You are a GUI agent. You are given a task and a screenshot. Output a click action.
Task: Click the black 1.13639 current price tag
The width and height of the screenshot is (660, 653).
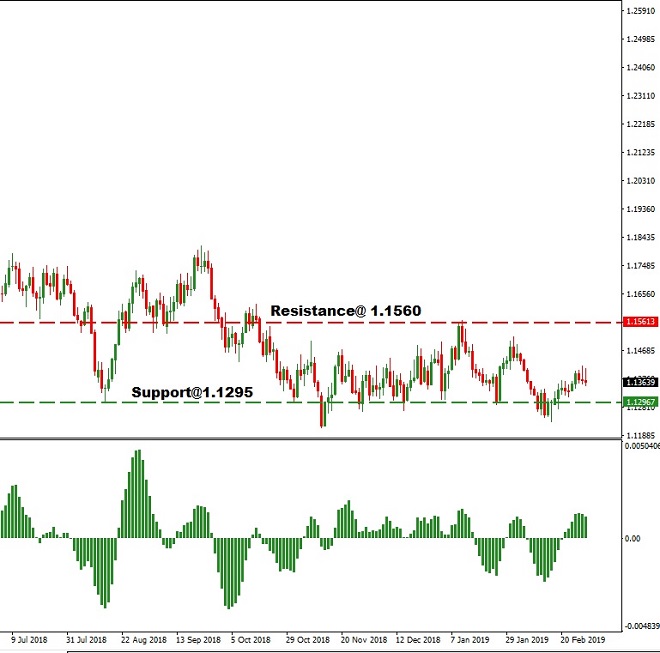click(641, 382)
